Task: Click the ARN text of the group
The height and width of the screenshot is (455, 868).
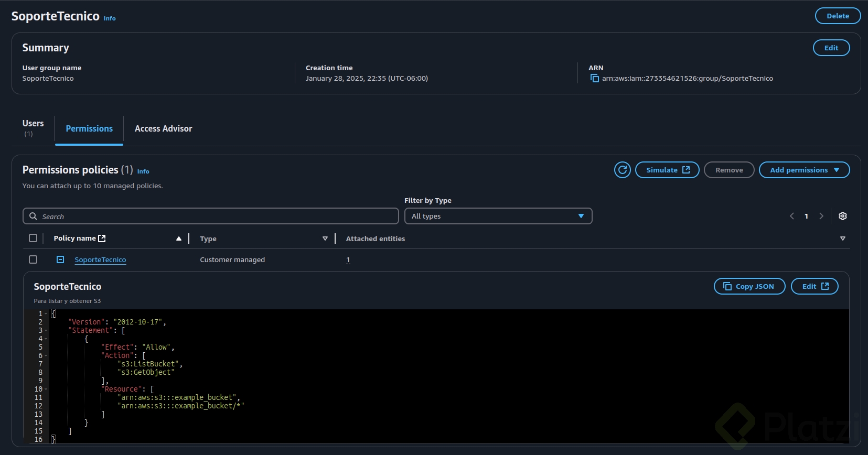Action: click(x=688, y=78)
